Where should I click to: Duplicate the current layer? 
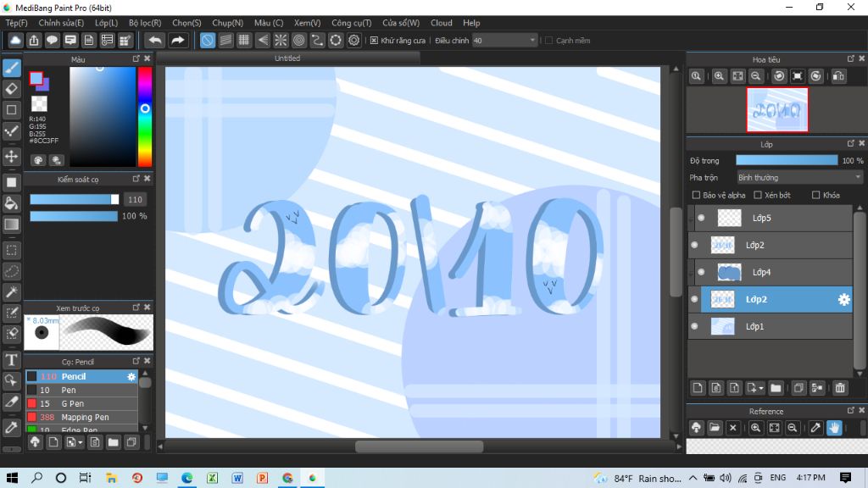click(798, 388)
